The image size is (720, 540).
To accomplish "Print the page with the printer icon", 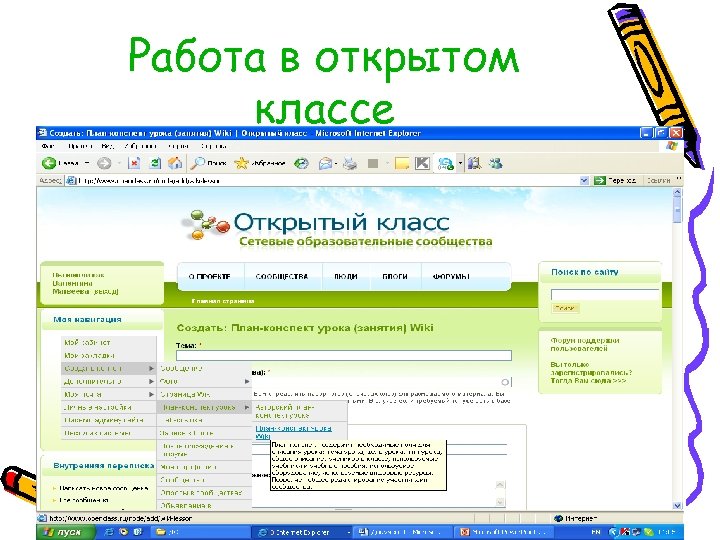I will tap(350, 163).
